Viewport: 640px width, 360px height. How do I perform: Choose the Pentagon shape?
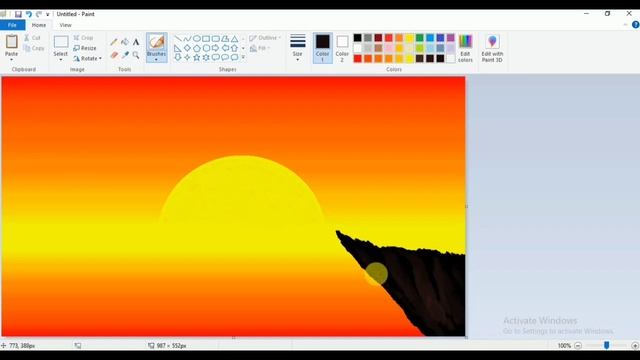[x=197, y=48]
